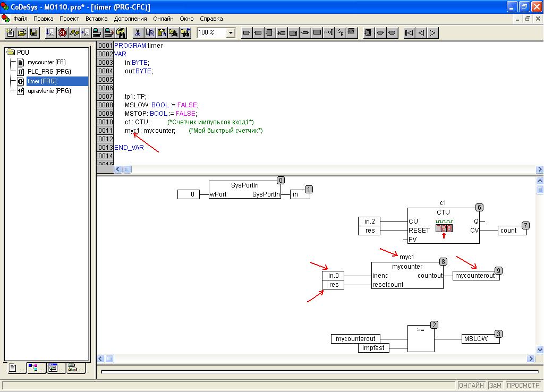Click the Save project toolbar icon

coord(33,33)
